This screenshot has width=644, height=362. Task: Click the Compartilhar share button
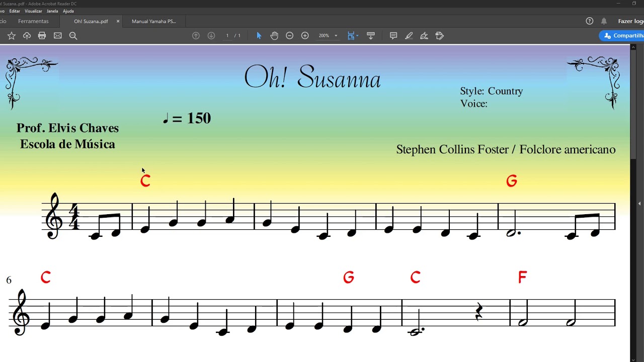click(x=622, y=36)
